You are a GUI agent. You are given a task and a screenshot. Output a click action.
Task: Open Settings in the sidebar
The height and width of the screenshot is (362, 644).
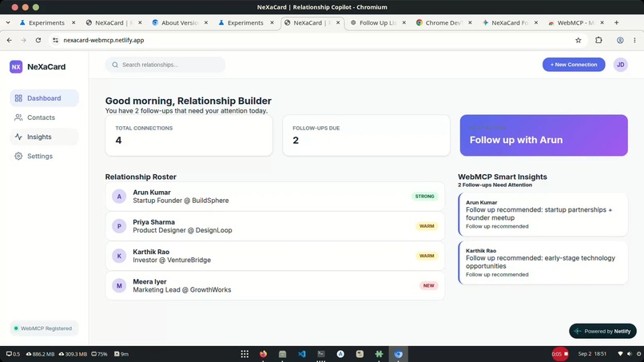point(44,156)
